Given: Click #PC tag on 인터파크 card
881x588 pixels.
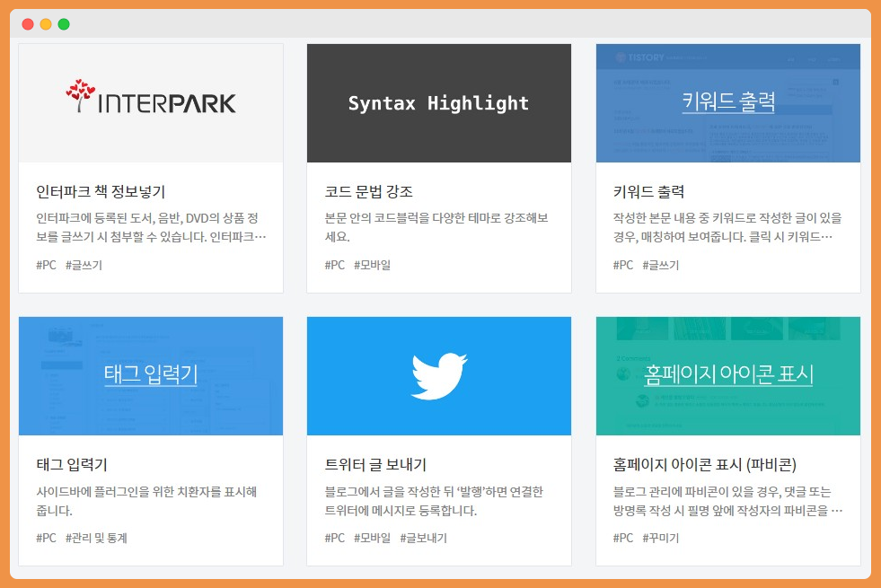Looking at the screenshot, I should click(46, 265).
